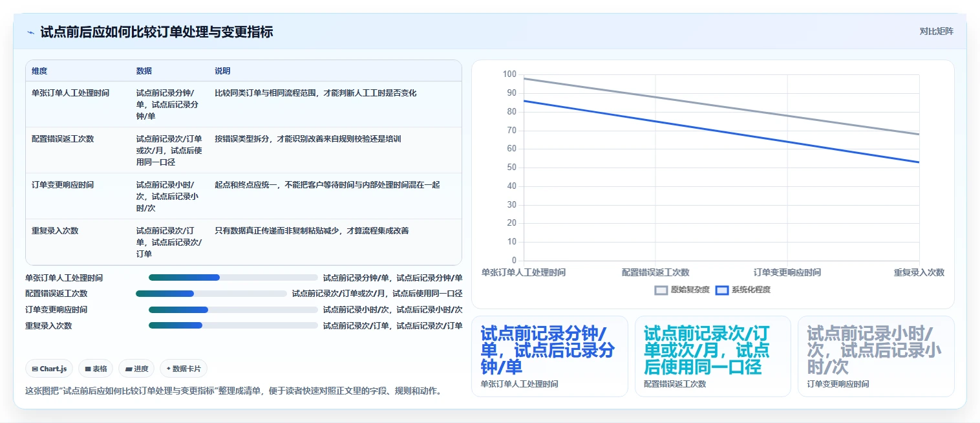Select the 数据卡片 tag chip

click(184, 369)
